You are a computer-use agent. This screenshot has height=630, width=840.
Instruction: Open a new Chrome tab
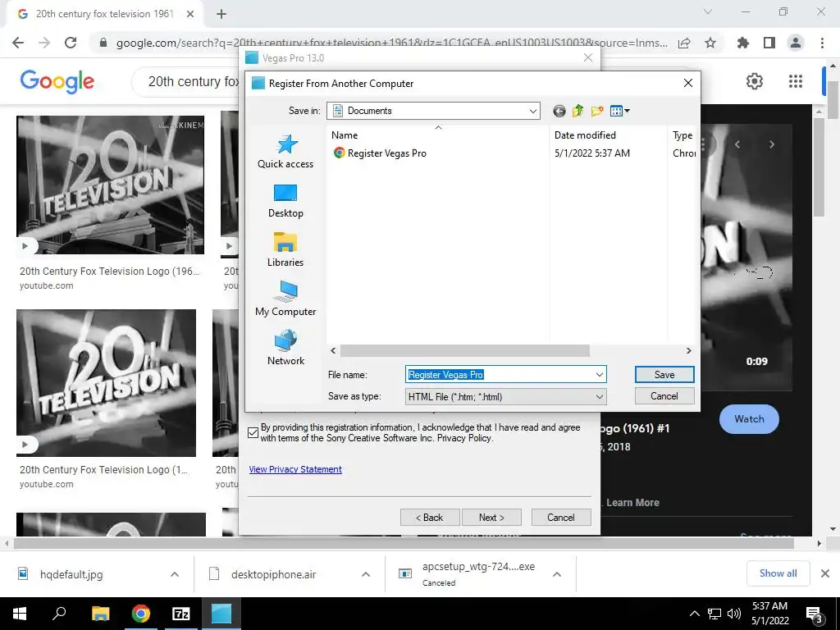(x=221, y=15)
